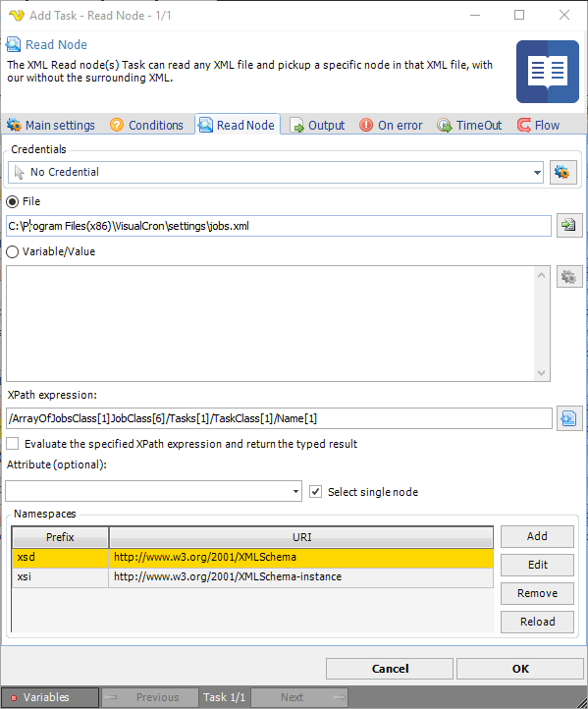Click the Variable/Value gear icon
The image size is (588, 709).
pos(568,277)
